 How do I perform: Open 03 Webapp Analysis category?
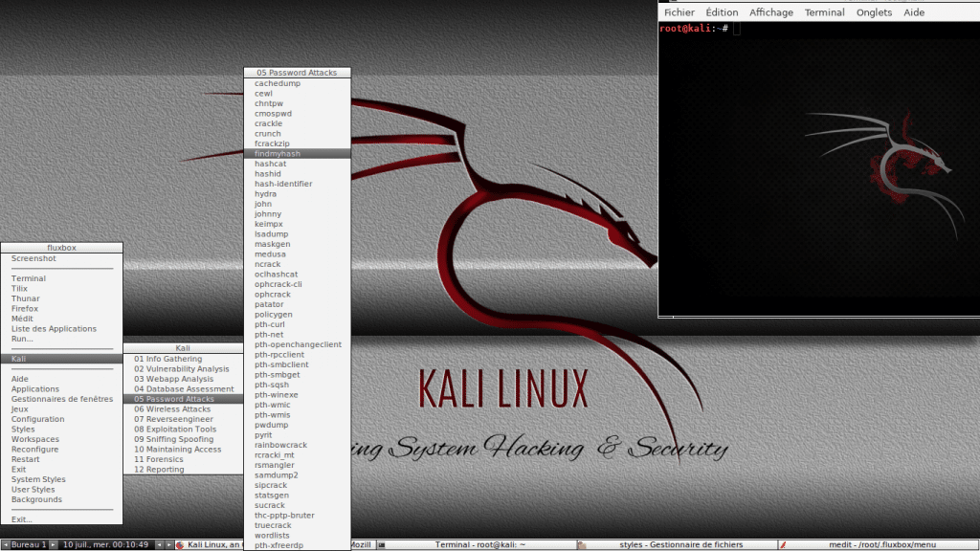[x=183, y=379]
